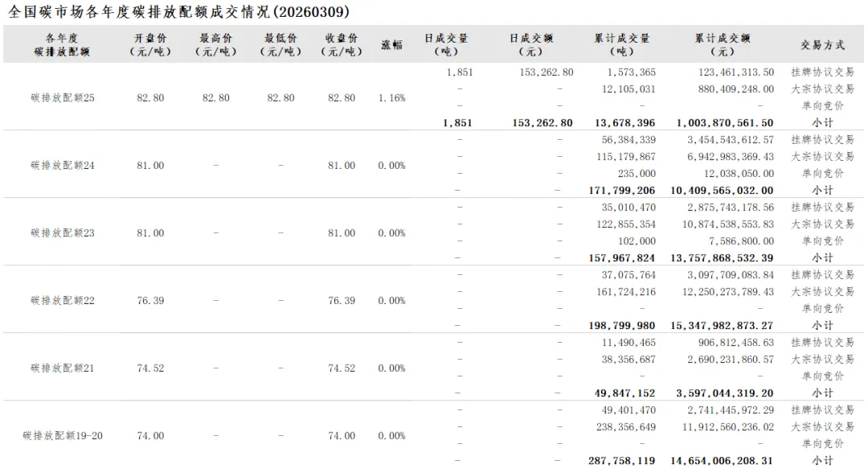Click the 碳排放配额21 row label

point(63,368)
